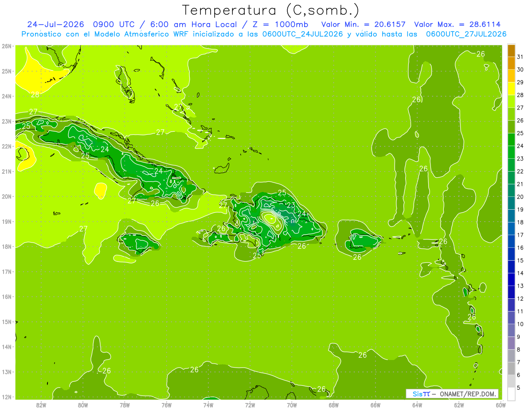Click the 82W longitude axis label

(41, 405)
